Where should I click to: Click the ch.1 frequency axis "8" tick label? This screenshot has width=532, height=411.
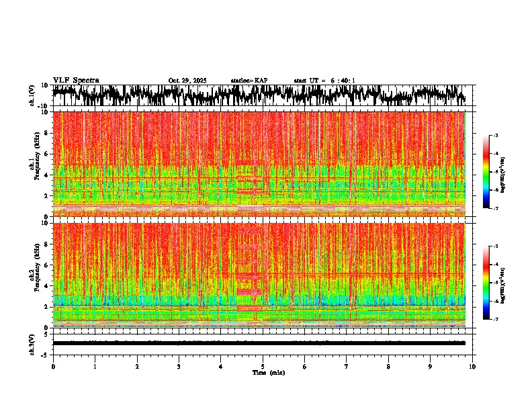pos(47,133)
